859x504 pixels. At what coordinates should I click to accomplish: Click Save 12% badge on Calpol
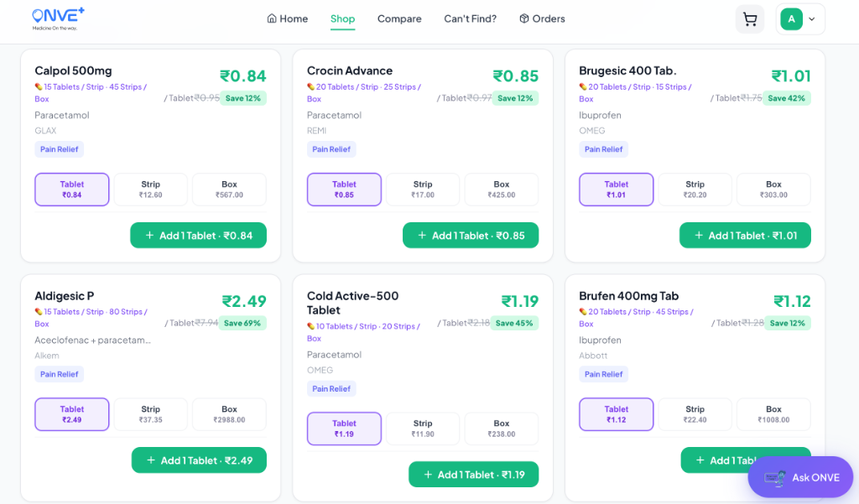point(243,98)
